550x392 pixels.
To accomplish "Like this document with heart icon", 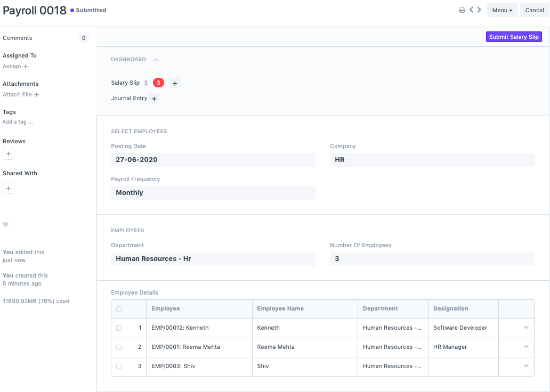I will point(6,225).
